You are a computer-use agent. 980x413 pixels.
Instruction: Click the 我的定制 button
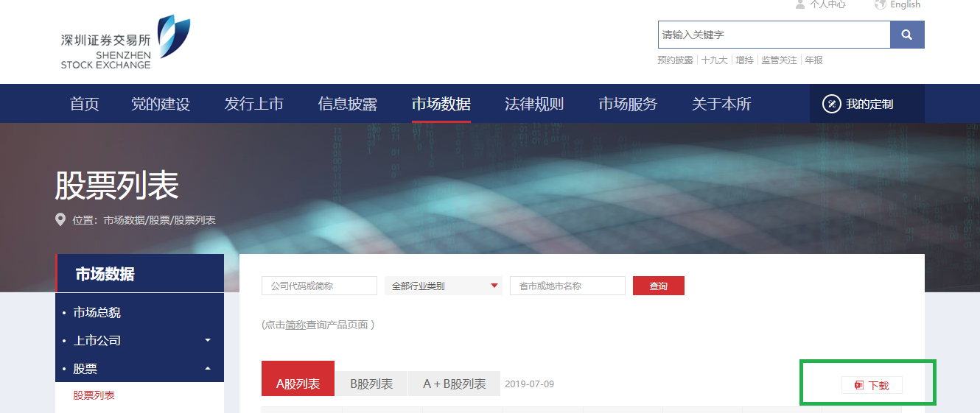click(867, 104)
